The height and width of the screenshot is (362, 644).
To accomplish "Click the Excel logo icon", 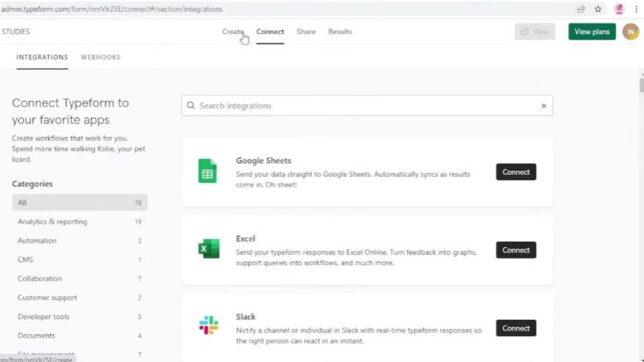I will point(208,249).
